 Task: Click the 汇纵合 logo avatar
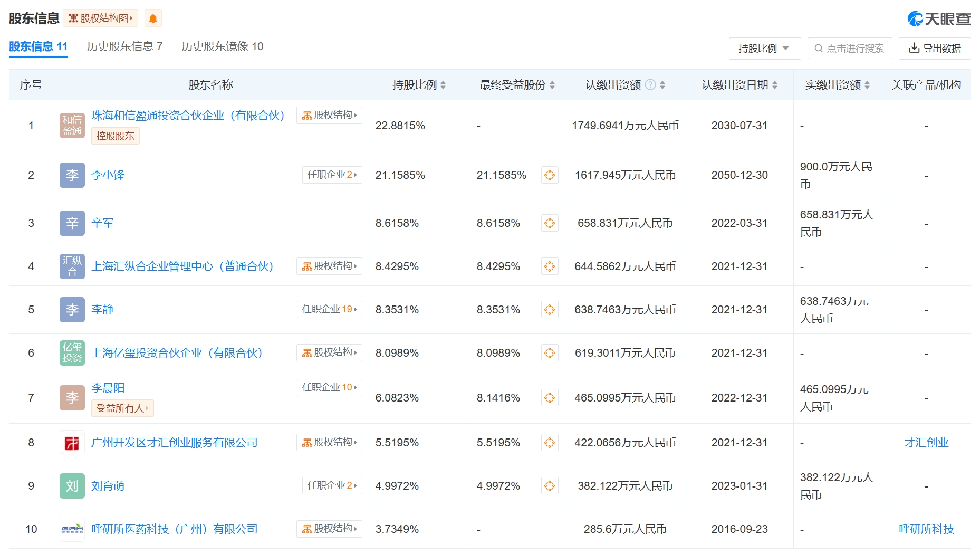72,266
